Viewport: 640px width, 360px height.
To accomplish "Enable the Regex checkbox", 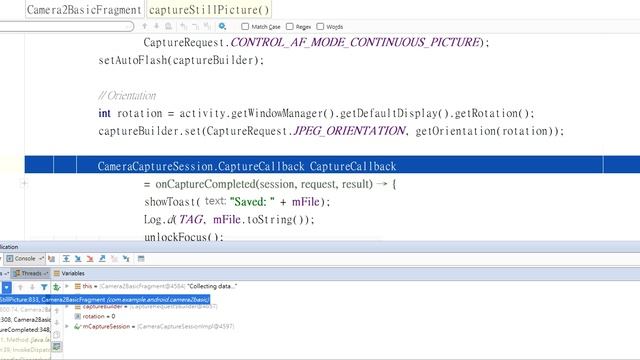I will pyautogui.click(x=290, y=26).
